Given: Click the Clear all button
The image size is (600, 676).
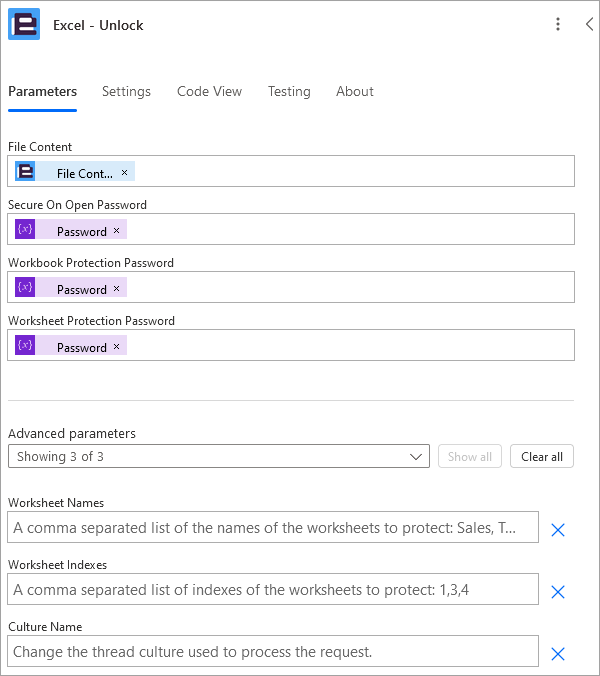Looking at the screenshot, I should (x=542, y=456).
